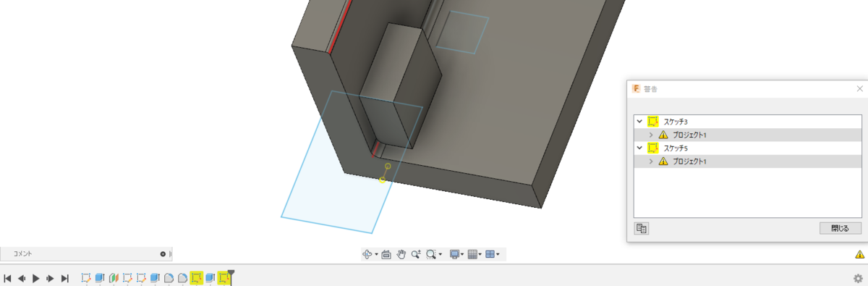Activate the Look At tool

pyautogui.click(x=386, y=254)
